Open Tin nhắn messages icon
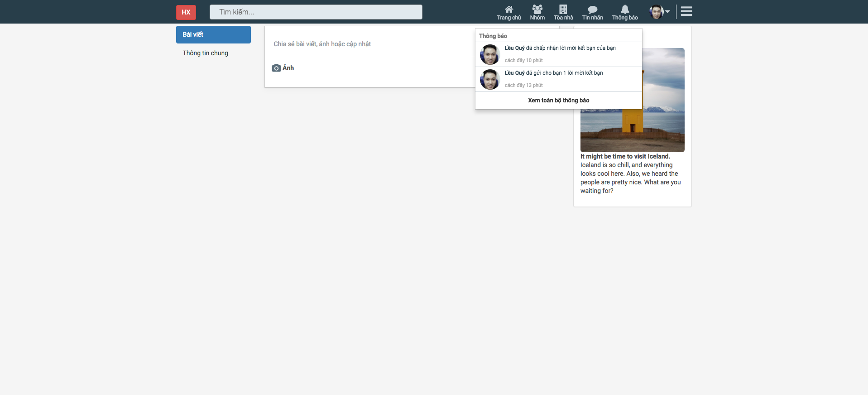Image resolution: width=868 pixels, height=395 pixels. tap(592, 10)
